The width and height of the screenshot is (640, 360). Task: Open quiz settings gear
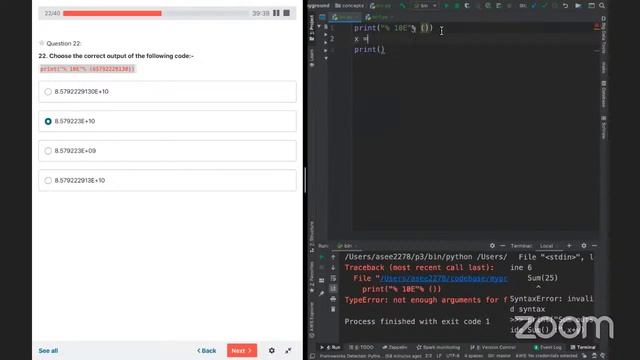click(x=272, y=351)
